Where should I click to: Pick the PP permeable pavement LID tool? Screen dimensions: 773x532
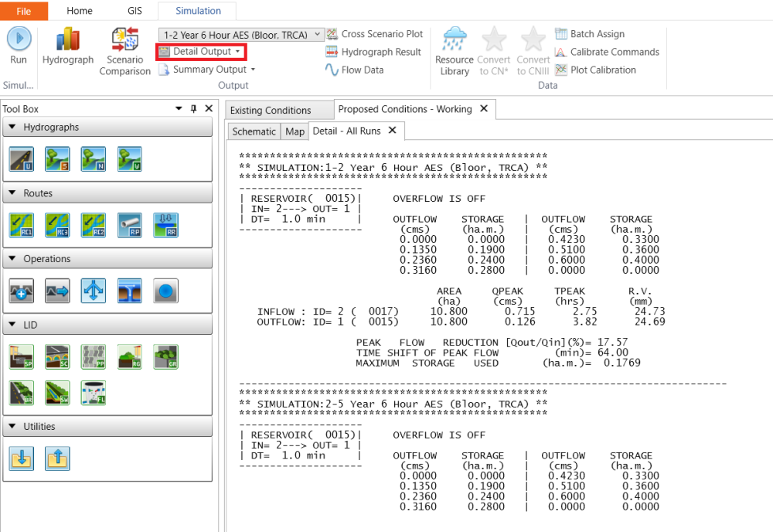point(94,357)
